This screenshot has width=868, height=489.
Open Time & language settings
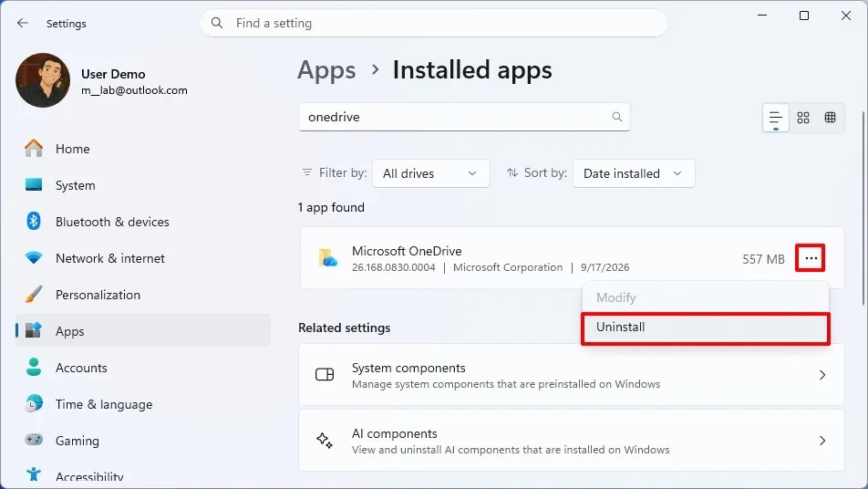(x=143, y=404)
